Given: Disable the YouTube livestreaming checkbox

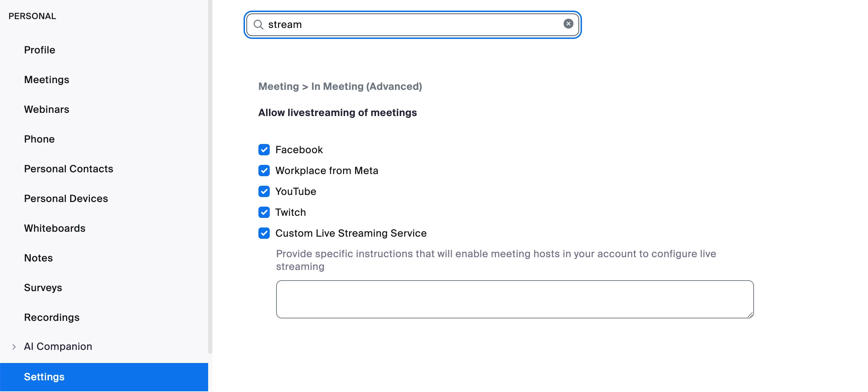Looking at the screenshot, I should coord(264,191).
